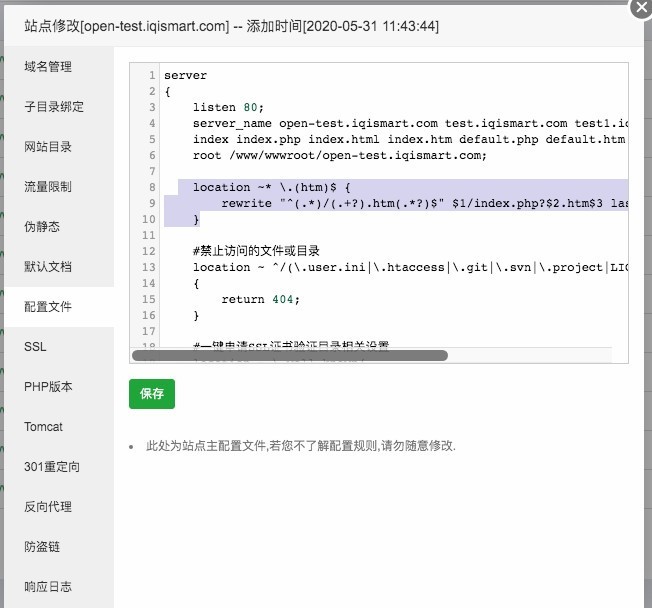Click the green 保存 button
The height and width of the screenshot is (608, 652).
152,394
